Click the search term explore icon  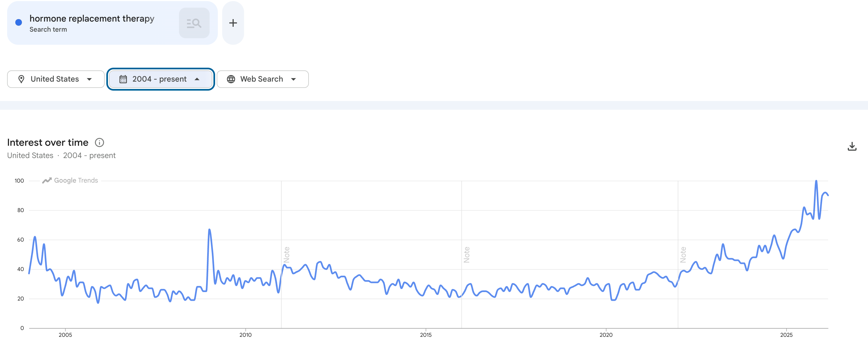coord(194,23)
